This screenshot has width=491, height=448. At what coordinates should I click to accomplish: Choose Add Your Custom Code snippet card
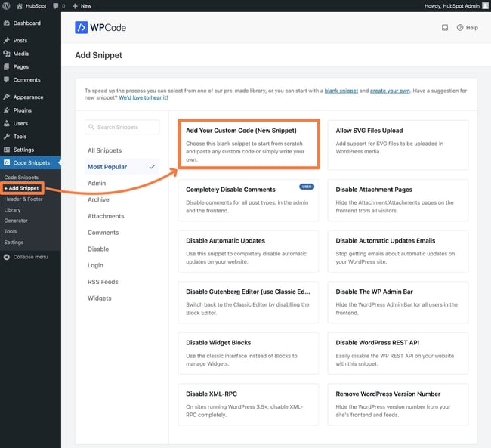[x=249, y=145]
